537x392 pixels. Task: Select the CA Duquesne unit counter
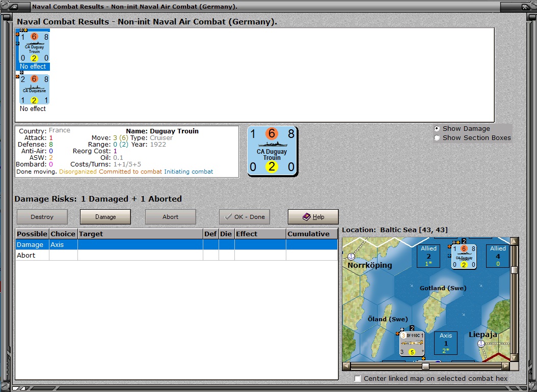click(x=33, y=90)
